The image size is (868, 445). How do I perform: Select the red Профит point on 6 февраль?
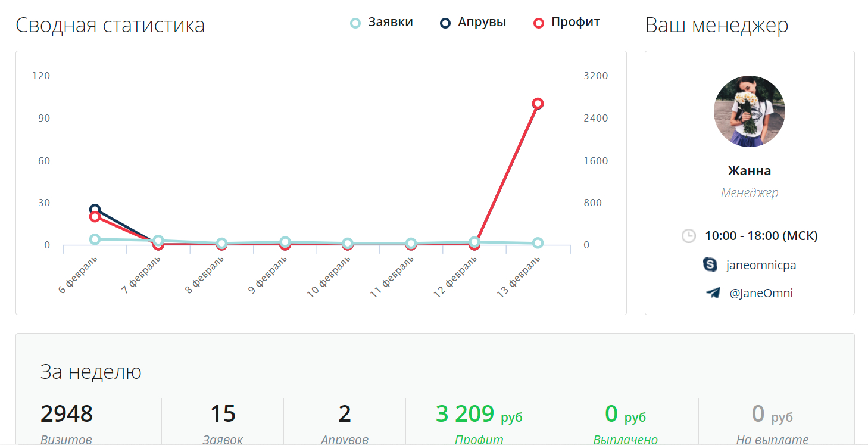pyautogui.click(x=95, y=217)
